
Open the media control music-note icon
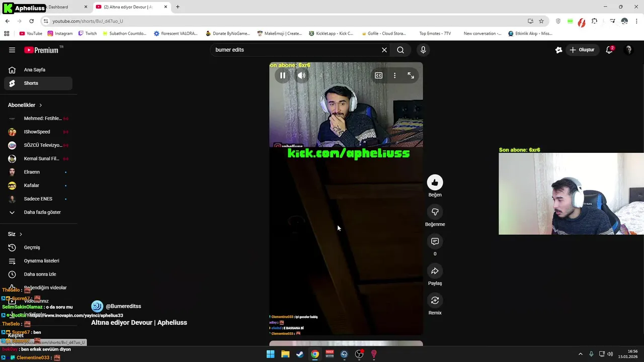click(612, 21)
